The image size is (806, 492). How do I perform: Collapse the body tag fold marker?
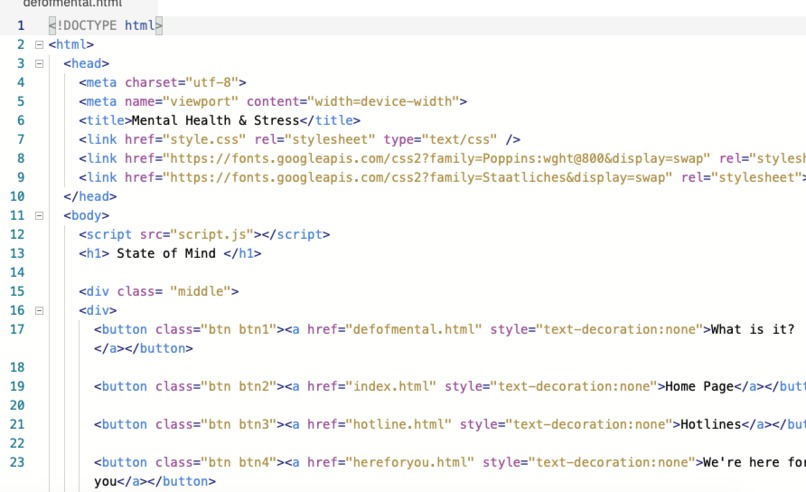39,215
